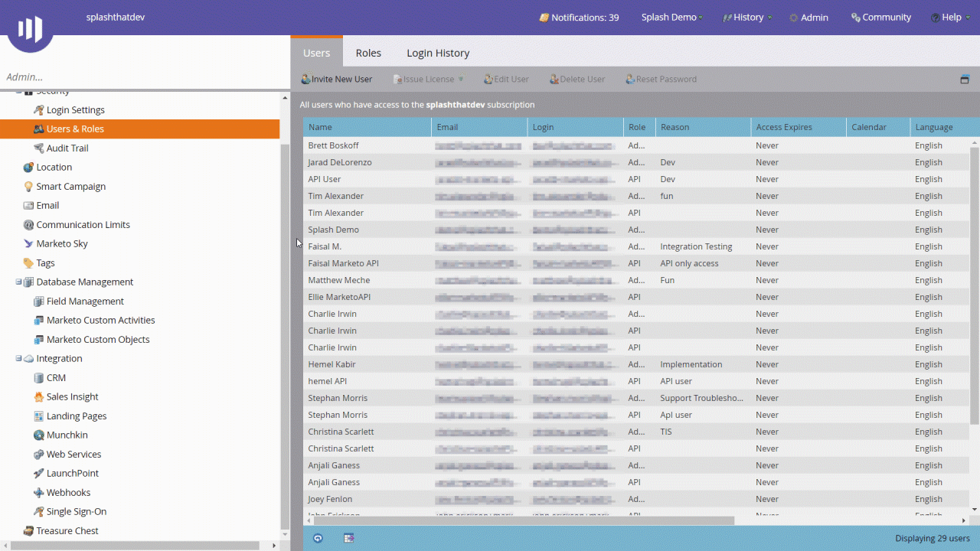Click the Marketo logo icon
Screen dimensions: 980x551
pos(30,28)
